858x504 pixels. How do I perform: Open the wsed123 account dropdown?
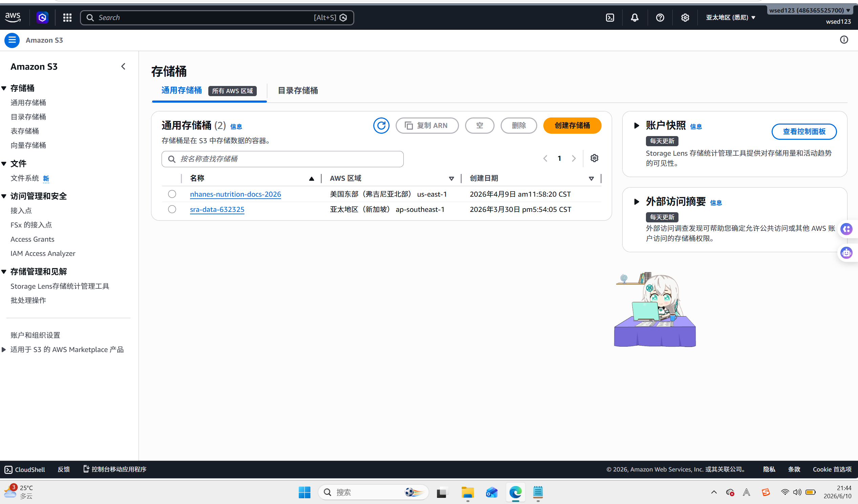point(810,10)
